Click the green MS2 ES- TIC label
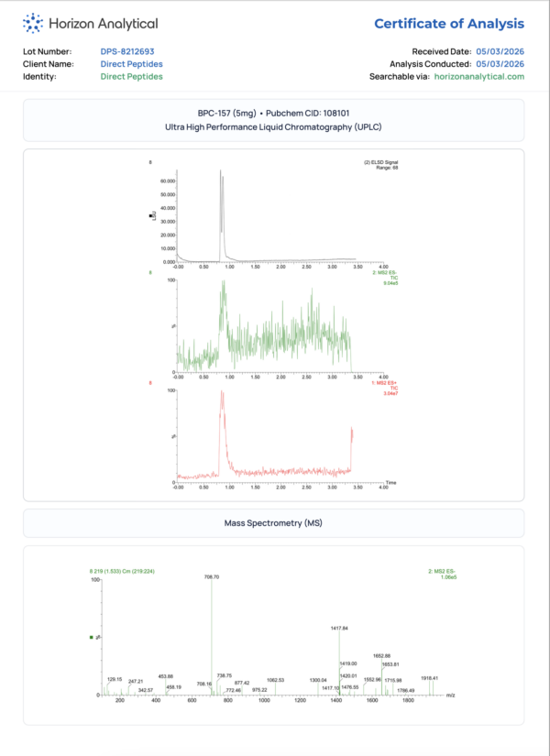Screen dimensions: 550x756 click(x=385, y=279)
